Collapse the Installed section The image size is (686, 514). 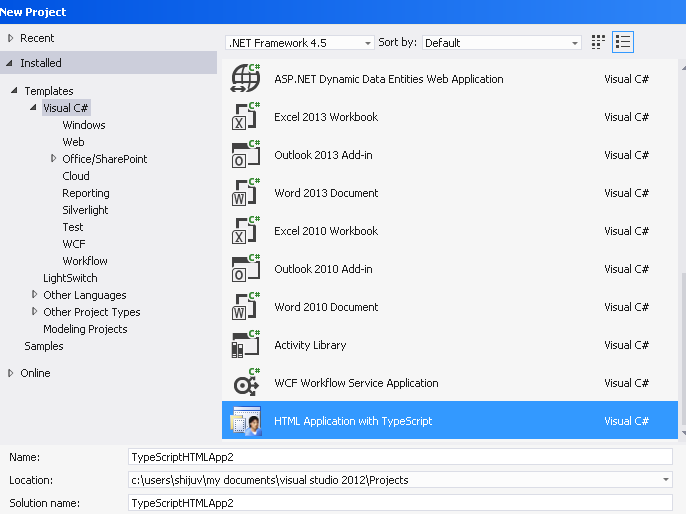(x=9, y=63)
